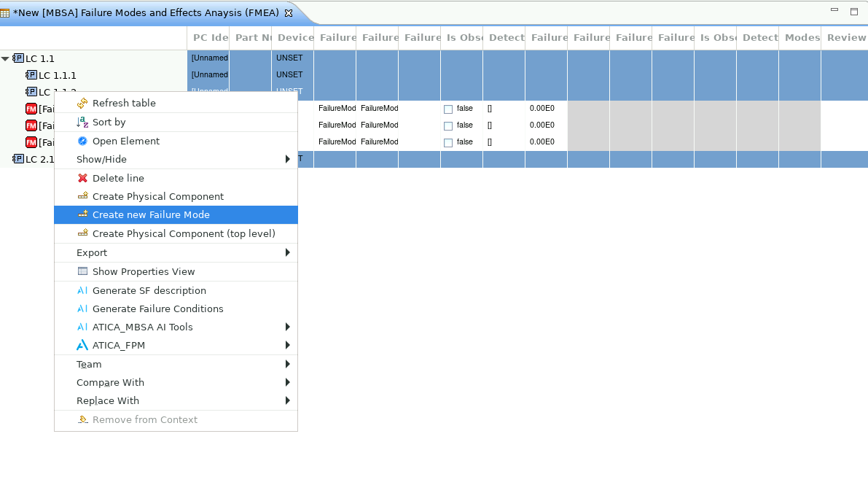Expand the Replace With submenu arrow
868x485 pixels.
tap(287, 400)
